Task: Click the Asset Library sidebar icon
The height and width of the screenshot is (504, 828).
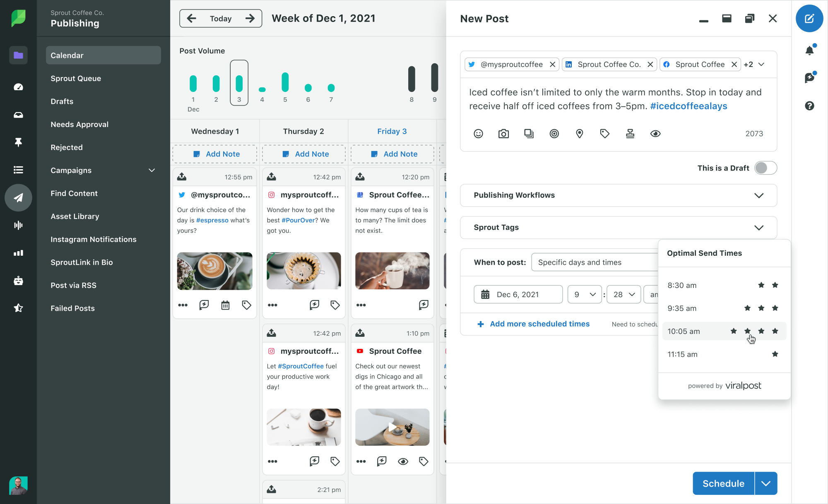Action: (x=74, y=216)
